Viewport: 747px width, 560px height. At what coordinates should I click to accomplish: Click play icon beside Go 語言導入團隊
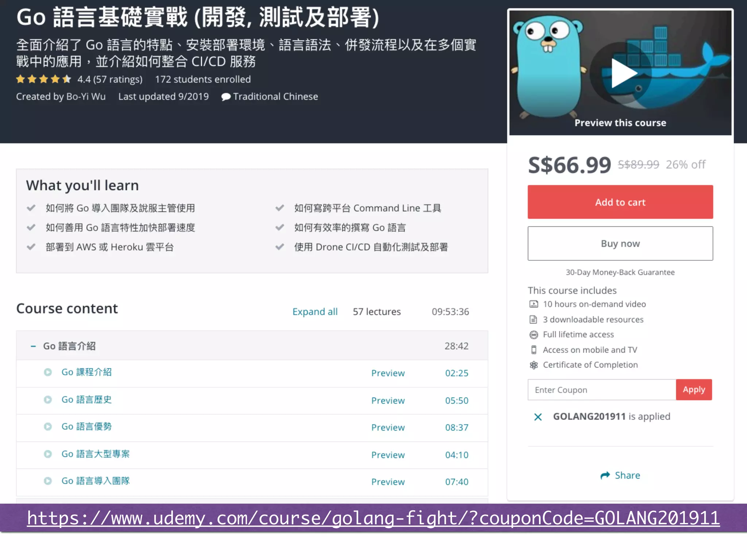[x=48, y=481]
